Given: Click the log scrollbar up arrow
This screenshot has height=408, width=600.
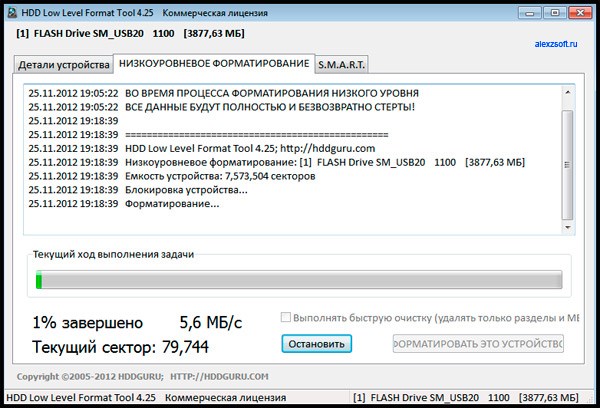Looking at the screenshot, I should pyautogui.click(x=567, y=92).
